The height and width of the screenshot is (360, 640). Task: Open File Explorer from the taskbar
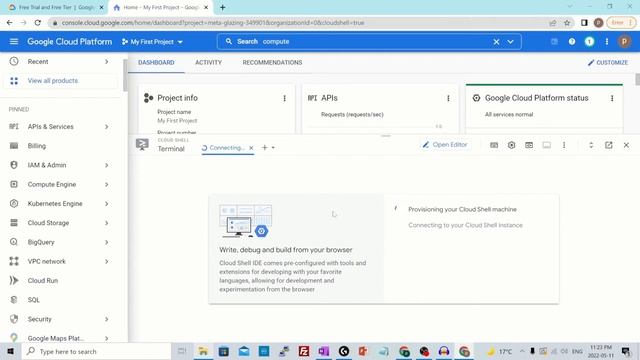pos(203,351)
